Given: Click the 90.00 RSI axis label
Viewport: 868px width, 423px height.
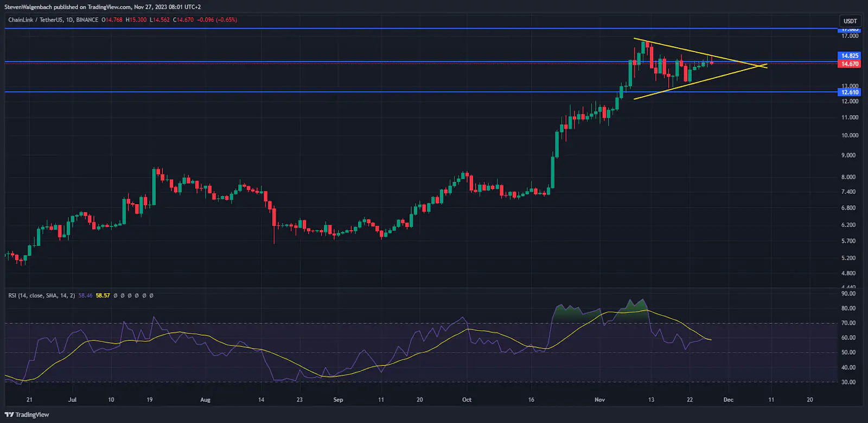Looking at the screenshot, I should tap(849, 294).
